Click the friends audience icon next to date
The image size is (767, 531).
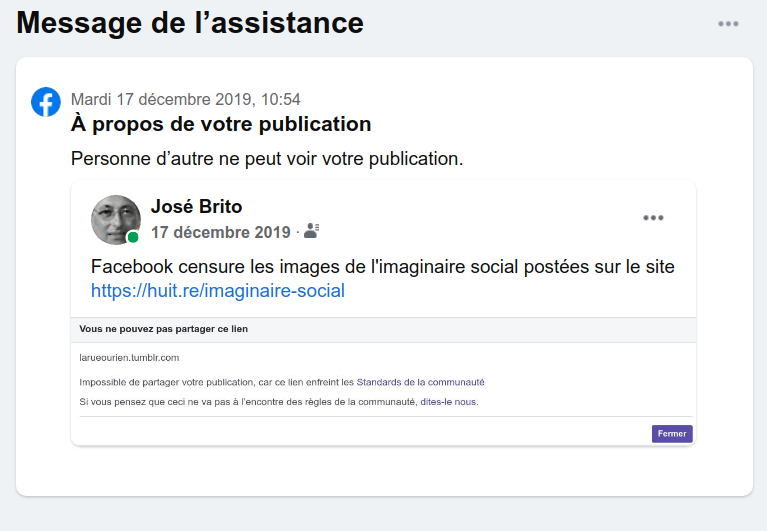(x=312, y=230)
